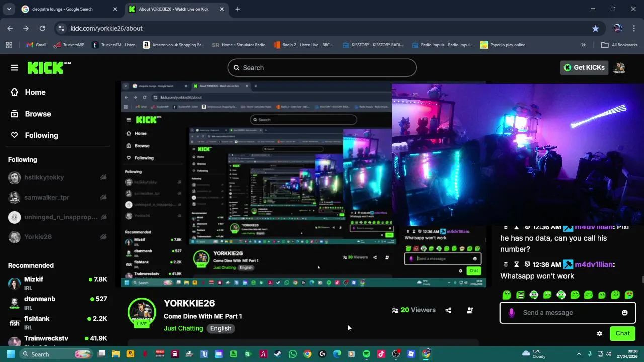Click the system tray volume icon

608,354
